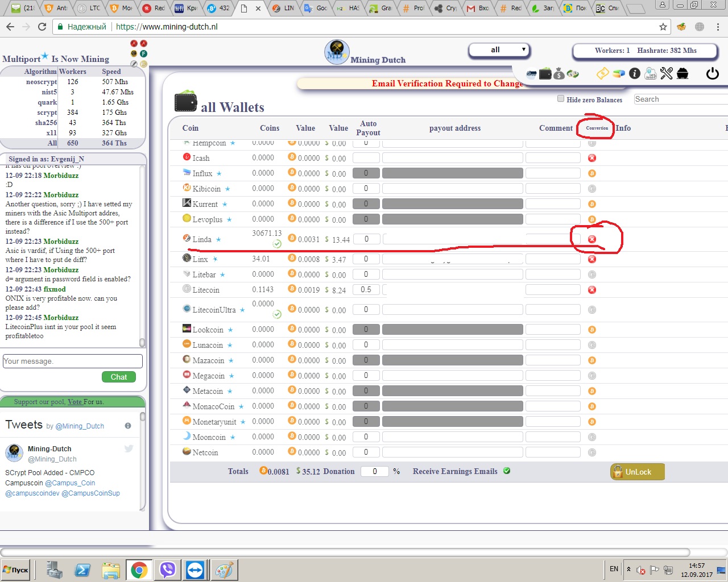Toggle Receive Earnings Emails checkmark
728x582 pixels.
click(507, 471)
